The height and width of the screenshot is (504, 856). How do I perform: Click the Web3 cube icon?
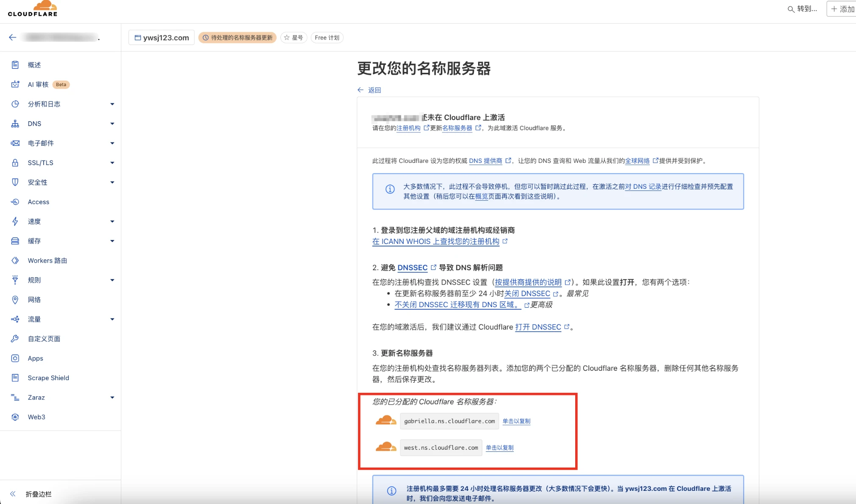(x=15, y=417)
